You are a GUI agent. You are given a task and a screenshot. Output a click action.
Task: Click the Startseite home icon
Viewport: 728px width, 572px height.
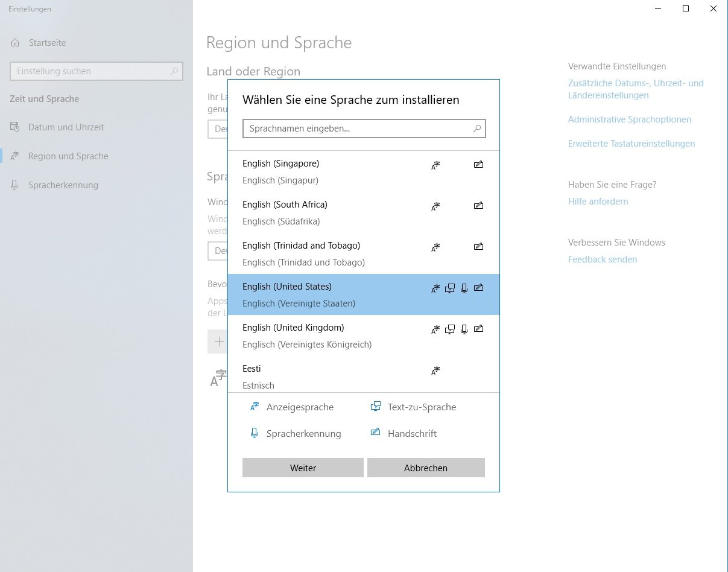tap(16, 43)
